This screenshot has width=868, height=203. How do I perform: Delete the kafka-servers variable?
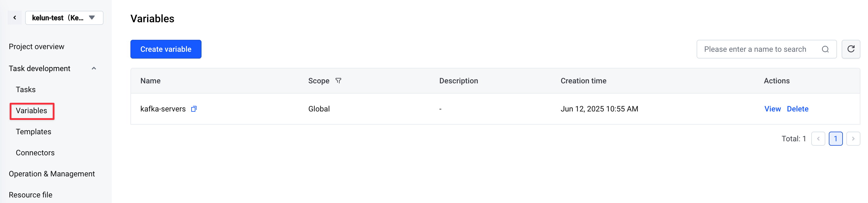tap(797, 109)
